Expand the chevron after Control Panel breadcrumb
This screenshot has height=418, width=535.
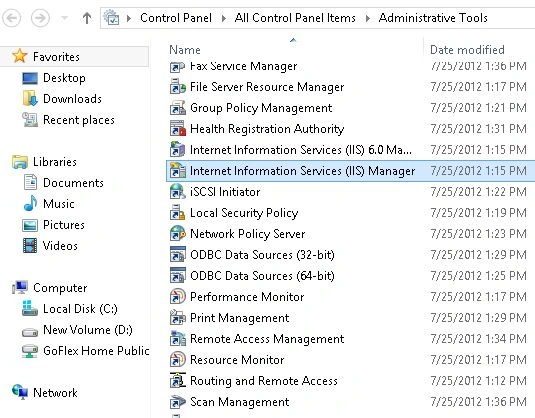click(223, 18)
